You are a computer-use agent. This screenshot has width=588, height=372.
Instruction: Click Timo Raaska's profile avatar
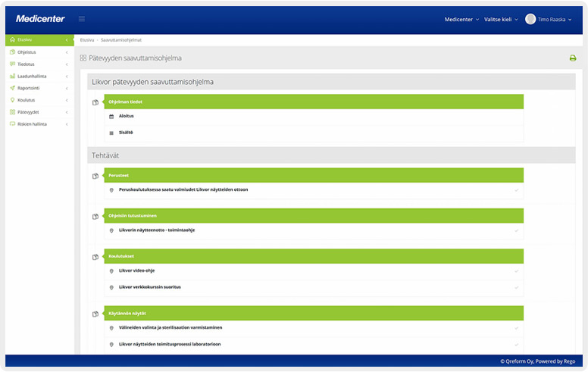(x=530, y=19)
